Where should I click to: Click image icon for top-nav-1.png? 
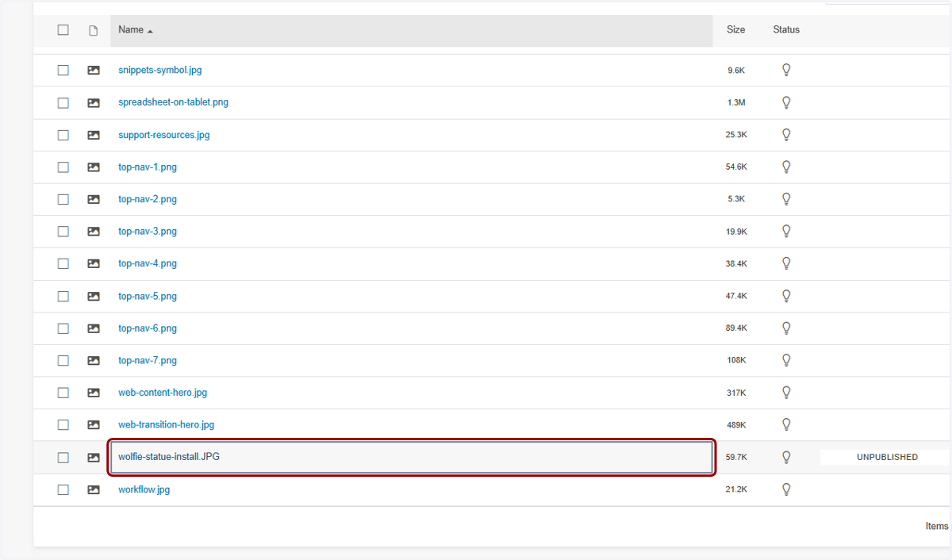[94, 167]
